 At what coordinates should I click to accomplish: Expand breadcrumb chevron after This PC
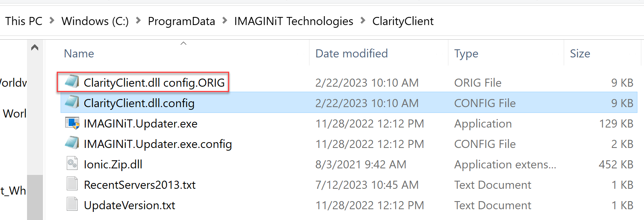click(x=52, y=21)
